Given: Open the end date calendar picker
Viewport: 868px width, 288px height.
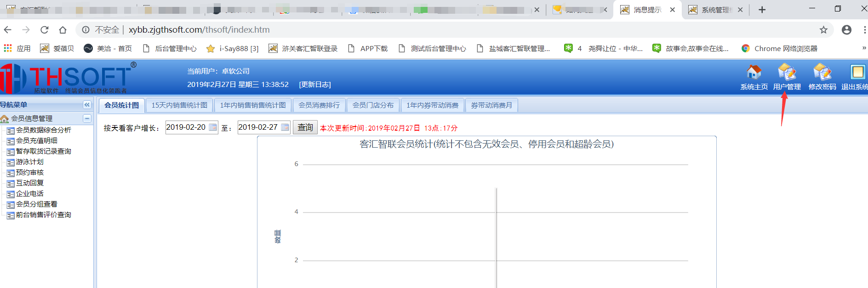Looking at the screenshot, I should coord(285,127).
